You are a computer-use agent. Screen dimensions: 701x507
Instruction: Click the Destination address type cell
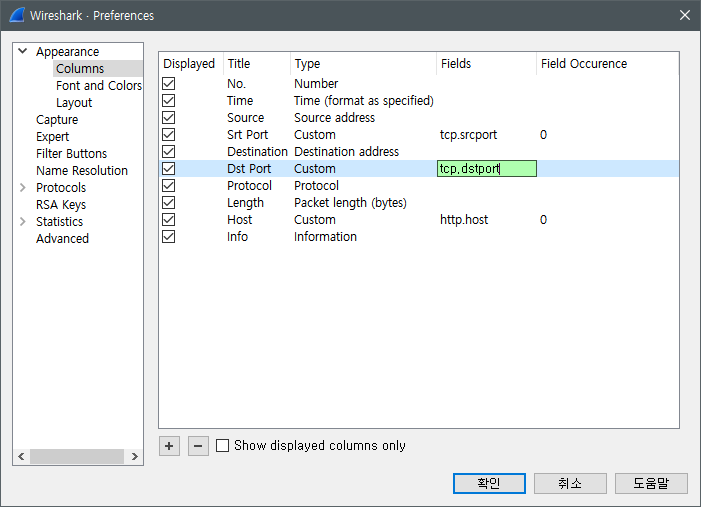[346, 152]
